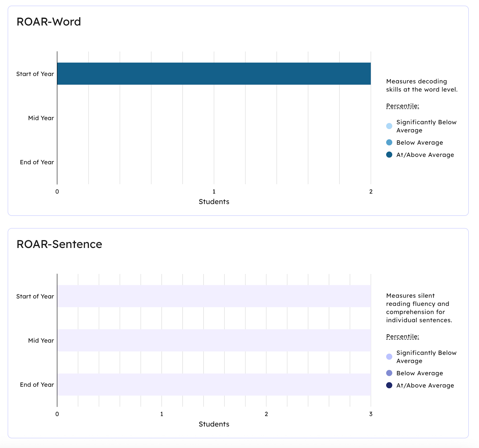Click the ROAR-Sentence chart heading
The image size is (479, 448).
tap(59, 244)
